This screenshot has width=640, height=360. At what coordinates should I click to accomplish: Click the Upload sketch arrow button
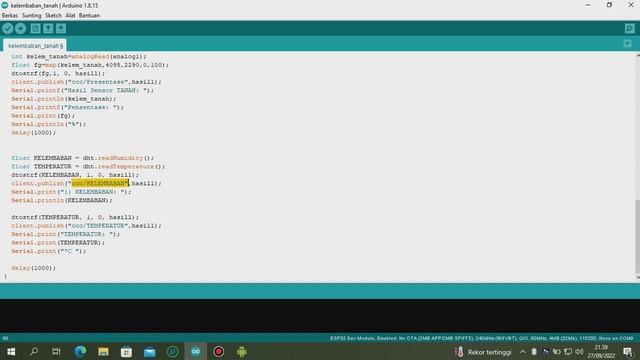(20, 29)
